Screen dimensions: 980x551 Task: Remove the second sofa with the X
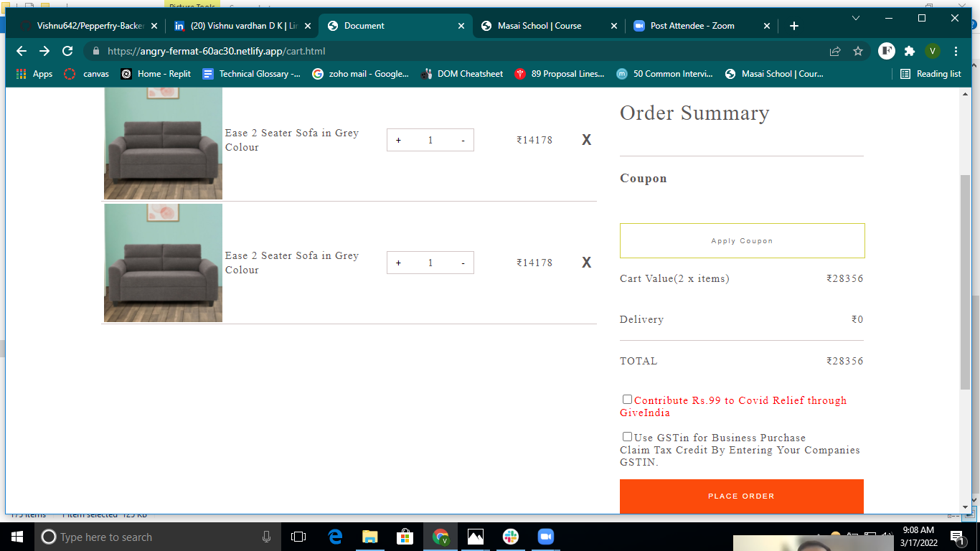click(586, 263)
